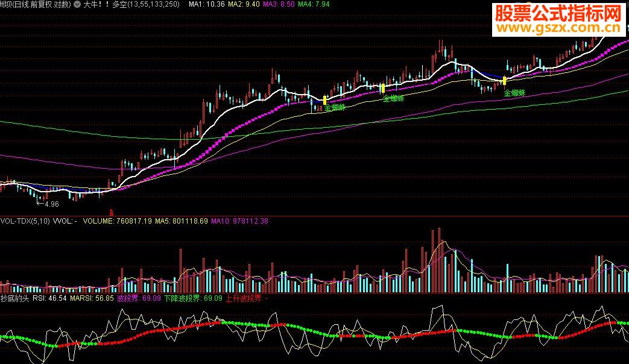Click the VVOL: - readout

click(65, 221)
